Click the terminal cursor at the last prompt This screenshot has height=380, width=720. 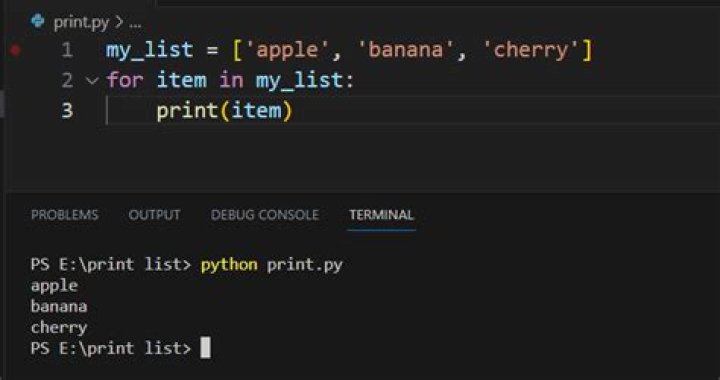[206, 348]
